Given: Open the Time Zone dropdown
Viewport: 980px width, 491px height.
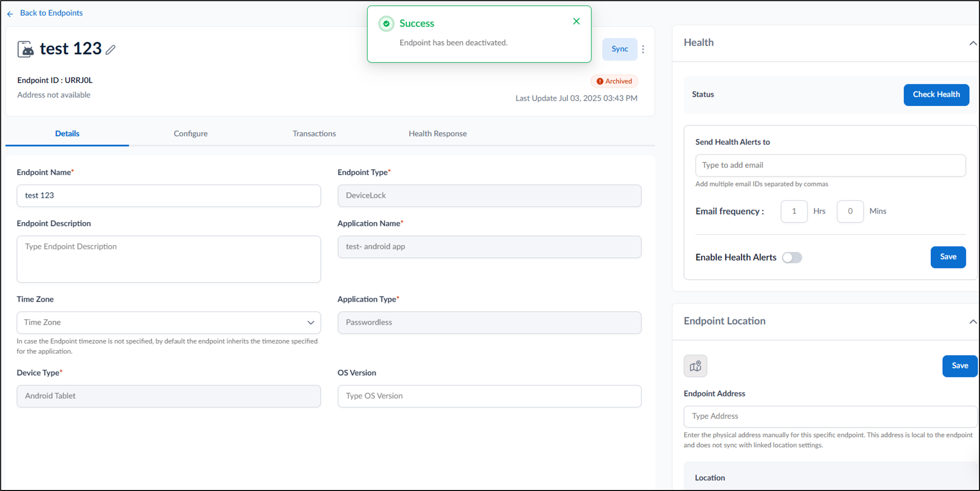Looking at the screenshot, I should (169, 323).
